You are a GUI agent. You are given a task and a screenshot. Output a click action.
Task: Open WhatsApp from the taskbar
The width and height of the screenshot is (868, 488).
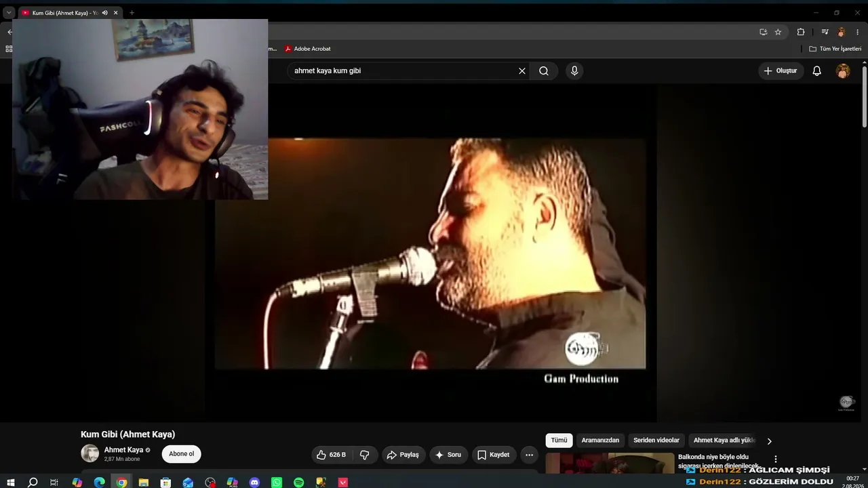pos(277,483)
